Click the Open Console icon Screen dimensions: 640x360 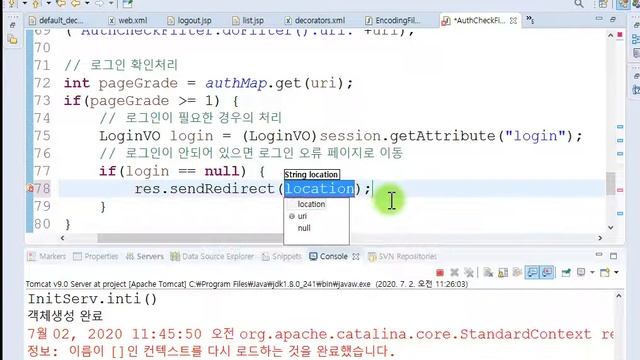coord(605,272)
